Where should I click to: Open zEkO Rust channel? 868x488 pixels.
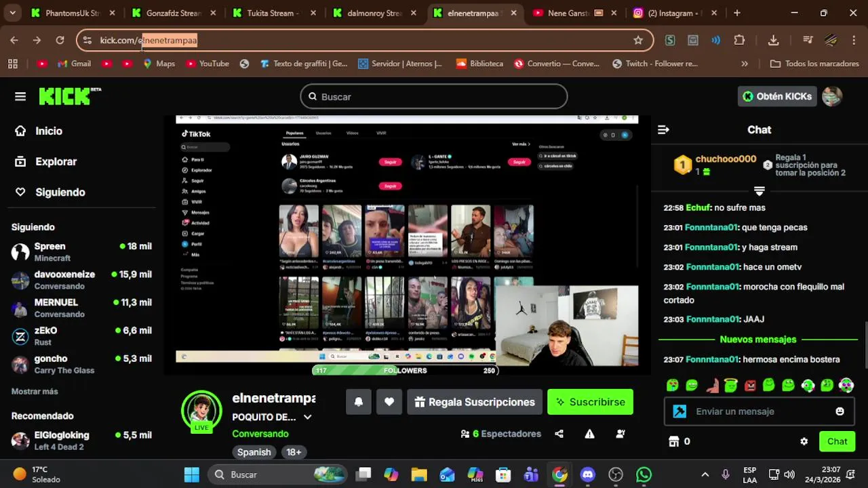pyautogui.click(x=81, y=336)
